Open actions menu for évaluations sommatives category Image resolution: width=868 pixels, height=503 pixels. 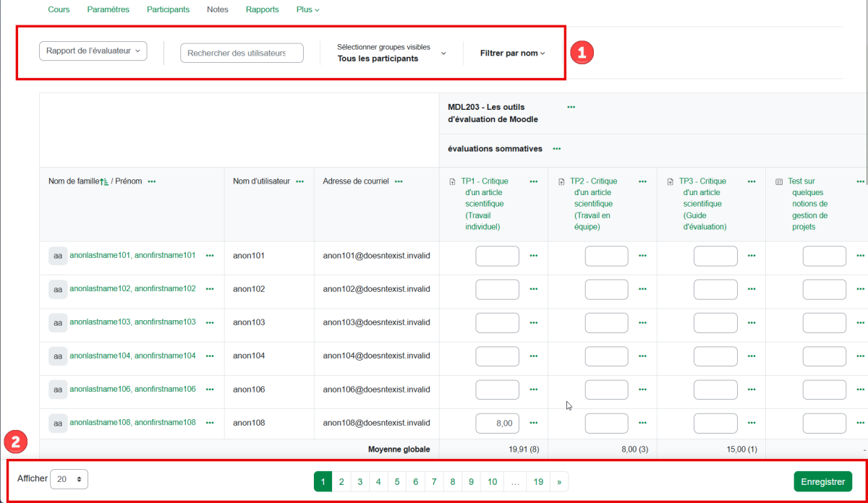point(557,149)
